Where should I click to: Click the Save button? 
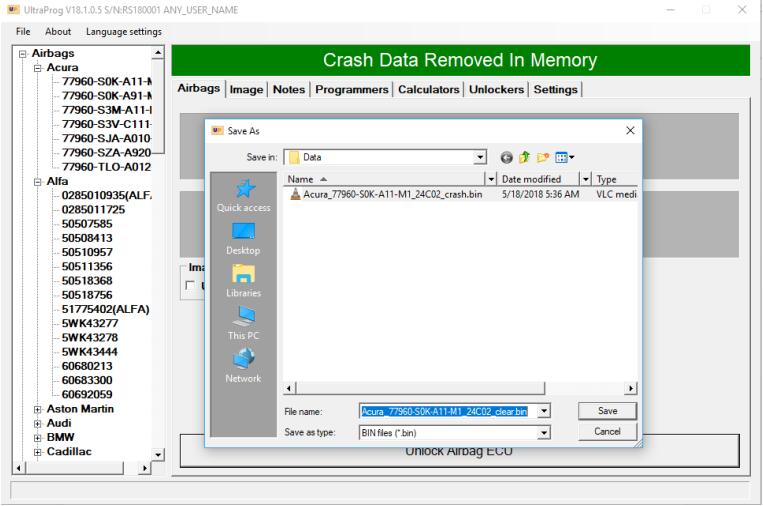point(607,411)
